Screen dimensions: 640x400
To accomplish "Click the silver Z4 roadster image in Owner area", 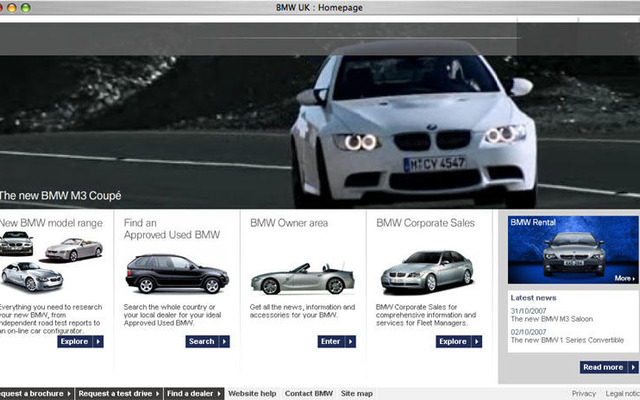I will tap(302, 279).
